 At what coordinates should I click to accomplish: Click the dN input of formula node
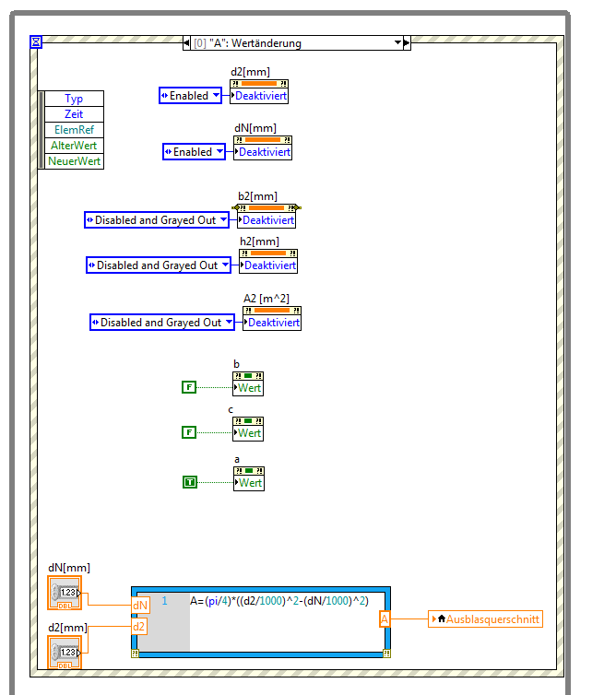coord(140,605)
